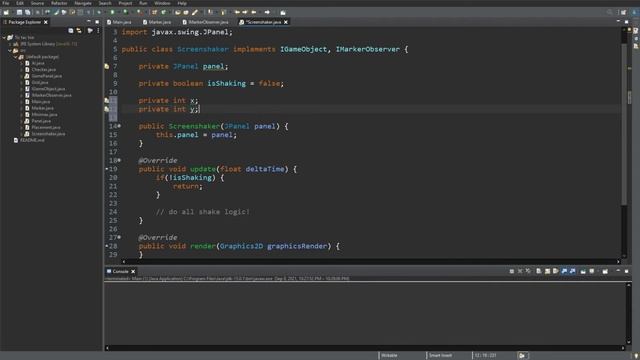Click the Save All toolbar icon
Image resolution: width=640 pixels, height=360 pixels.
click(27, 12)
